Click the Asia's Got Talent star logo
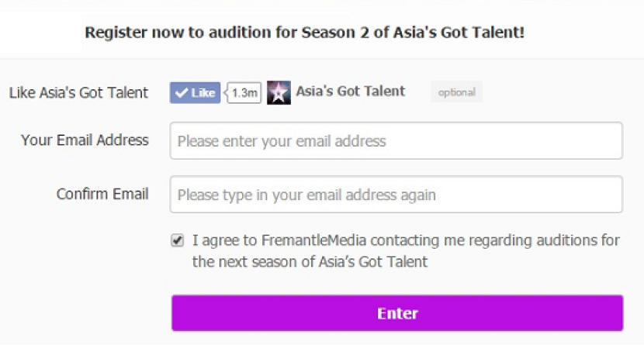Image resolution: width=644 pixels, height=349 pixels. tap(278, 93)
